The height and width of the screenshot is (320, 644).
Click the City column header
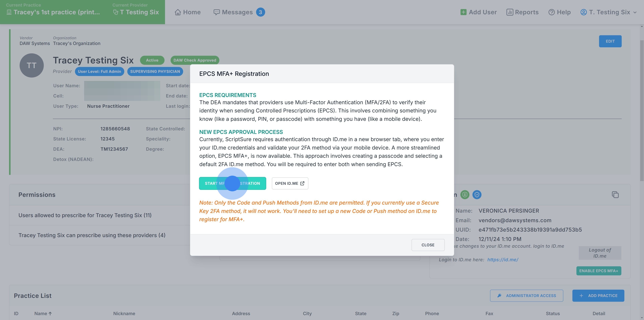[x=307, y=313]
